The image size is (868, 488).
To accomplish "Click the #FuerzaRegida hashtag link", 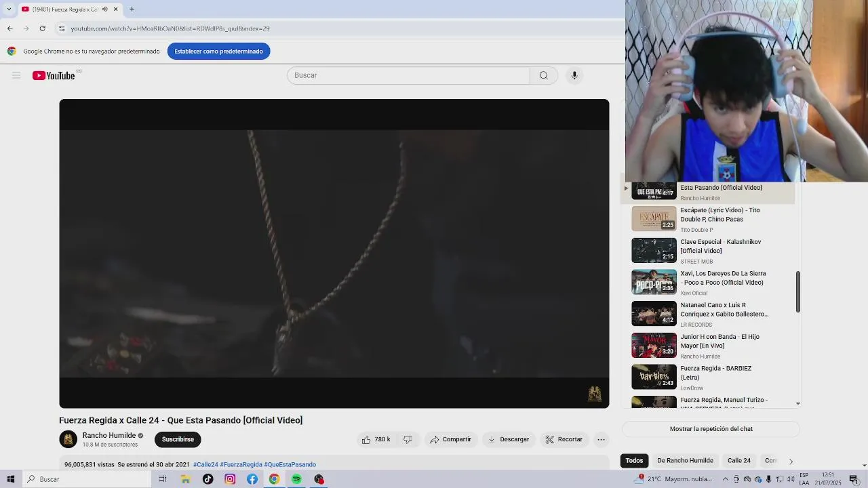I will click(x=241, y=465).
